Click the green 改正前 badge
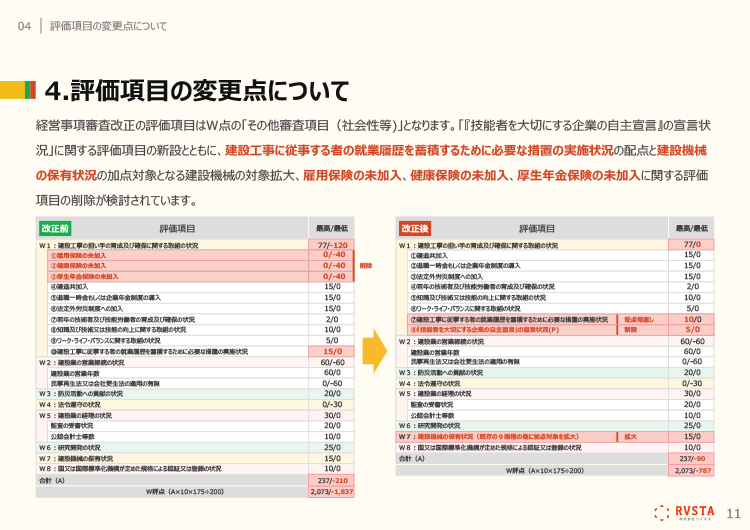The width and height of the screenshot is (750, 530). (x=56, y=228)
